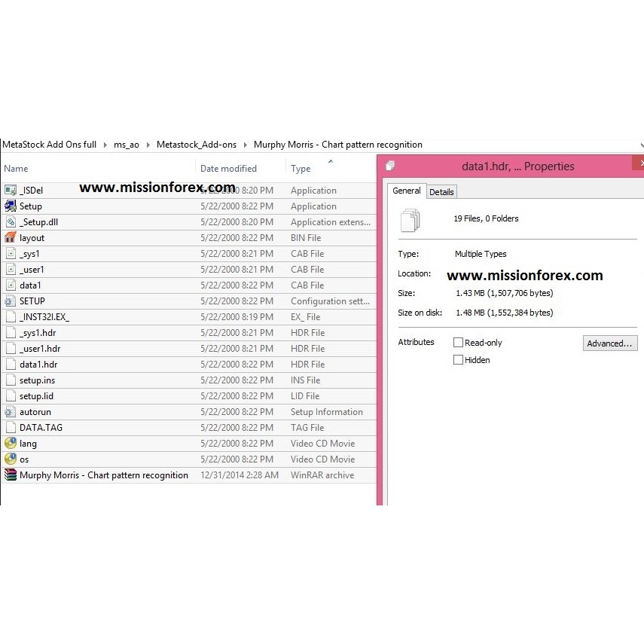Navigate to MetaStock Add Ons full breadcrumb

coord(49,145)
